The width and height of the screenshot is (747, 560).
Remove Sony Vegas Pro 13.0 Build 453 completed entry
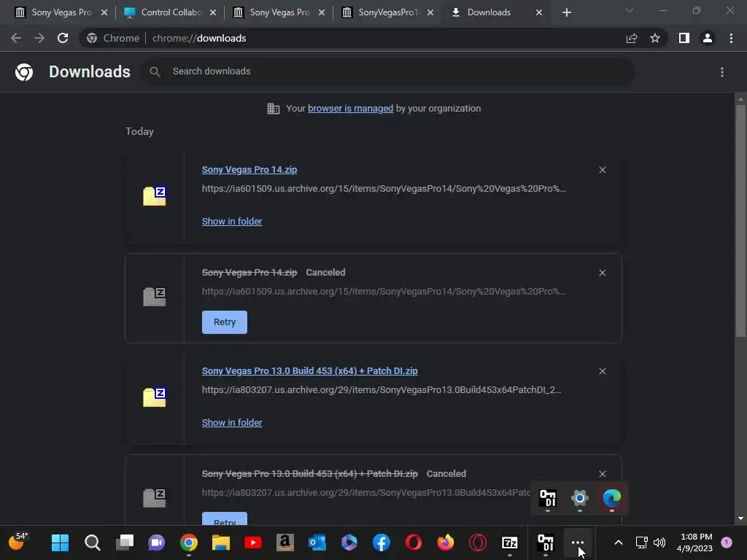(602, 371)
